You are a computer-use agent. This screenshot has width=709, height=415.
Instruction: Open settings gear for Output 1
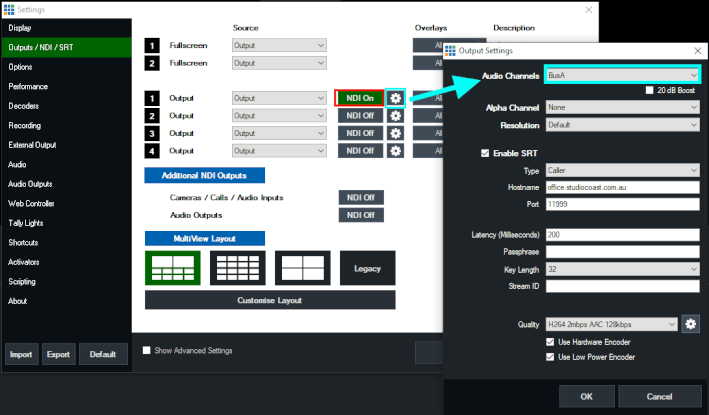click(x=396, y=99)
